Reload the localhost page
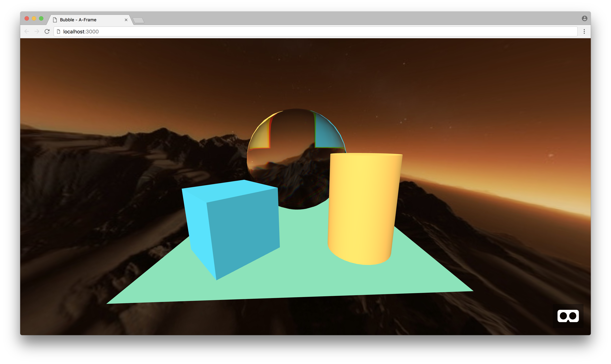The height and width of the screenshot is (364, 611). pyautogui.click(x=47, y=31)
